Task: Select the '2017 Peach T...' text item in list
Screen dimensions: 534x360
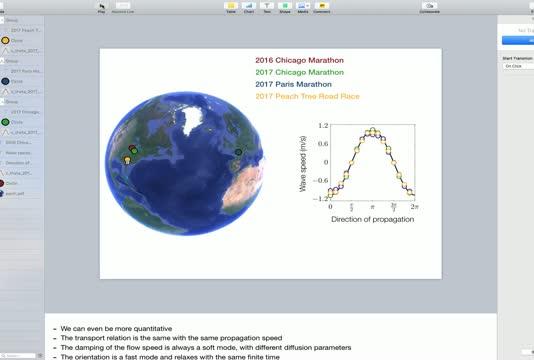Action: pos(26,30)
